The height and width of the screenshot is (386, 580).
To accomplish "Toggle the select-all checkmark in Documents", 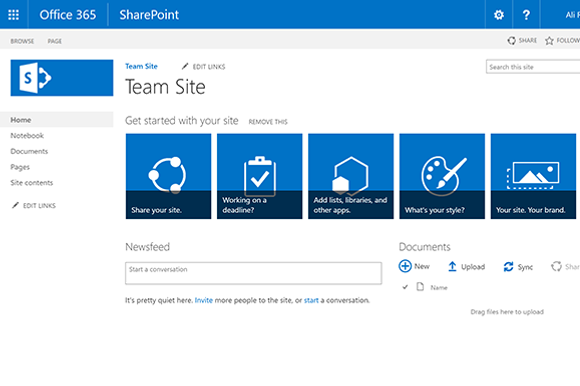I will [x=405, y=287].
